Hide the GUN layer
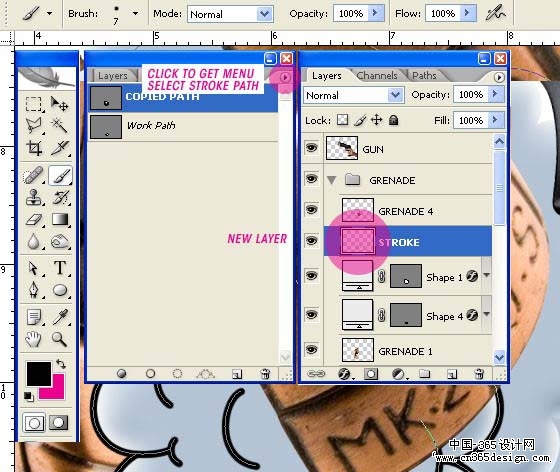This screenshot has width=560, height=472. (311, 148)
